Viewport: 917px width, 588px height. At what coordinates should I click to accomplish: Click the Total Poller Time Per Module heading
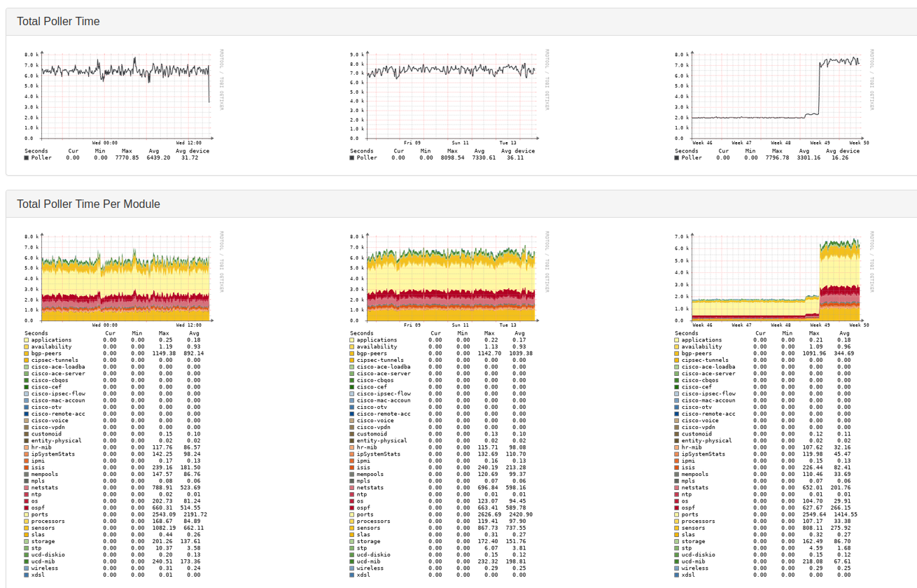[x=88, y=204]
